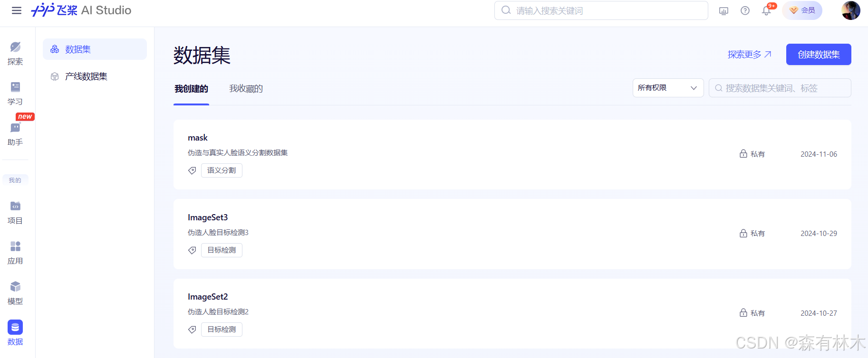Click the 会员 membership badge

[x=802, y=10]
